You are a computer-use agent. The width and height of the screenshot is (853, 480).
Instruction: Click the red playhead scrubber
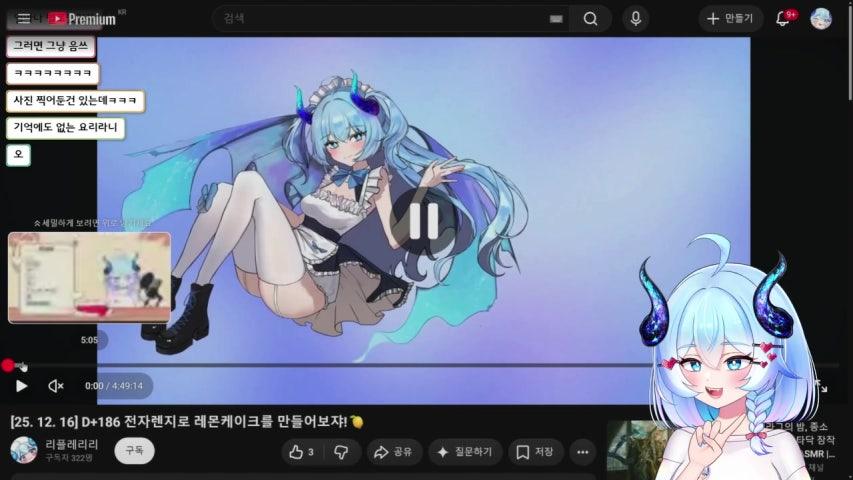(8, 365)
